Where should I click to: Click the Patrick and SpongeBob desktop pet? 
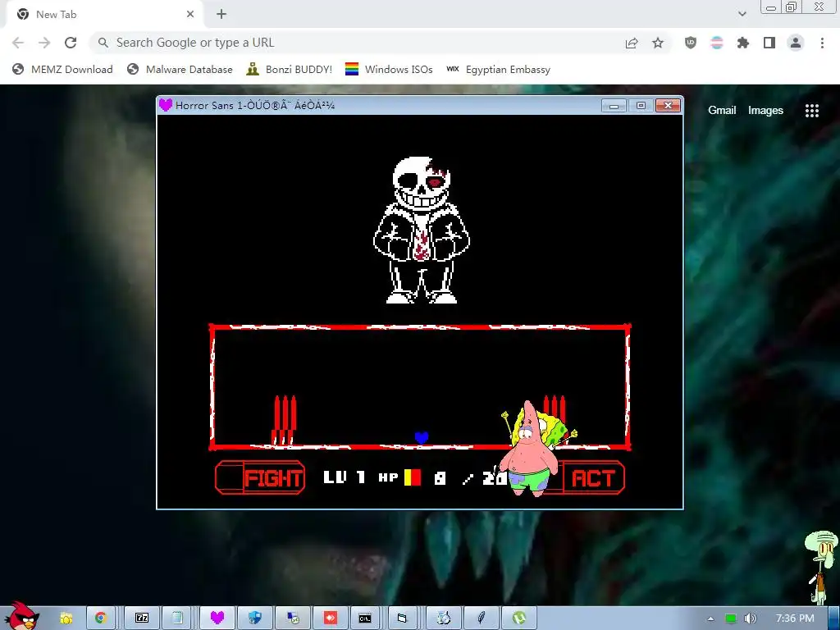(536, 450)
